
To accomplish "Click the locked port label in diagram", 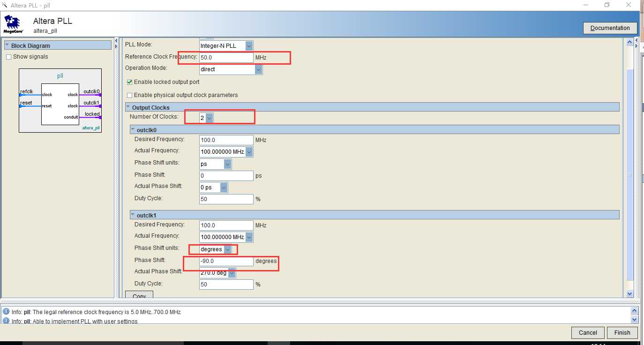I will (92, 114).
